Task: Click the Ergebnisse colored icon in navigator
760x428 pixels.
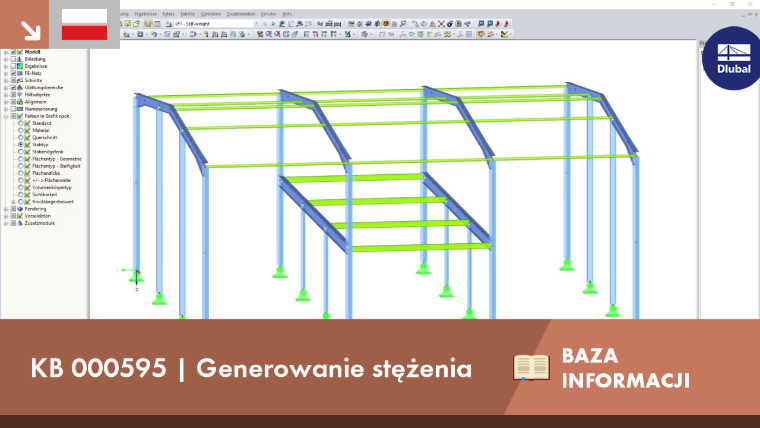Action: pyautogui.click(x=20, y=66)
